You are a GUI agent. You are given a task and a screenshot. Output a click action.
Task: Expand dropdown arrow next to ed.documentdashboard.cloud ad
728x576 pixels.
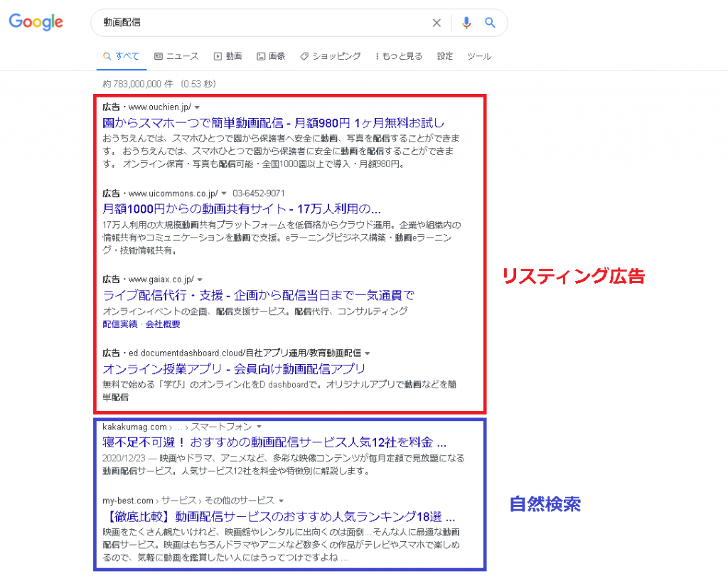pos(368,353)
